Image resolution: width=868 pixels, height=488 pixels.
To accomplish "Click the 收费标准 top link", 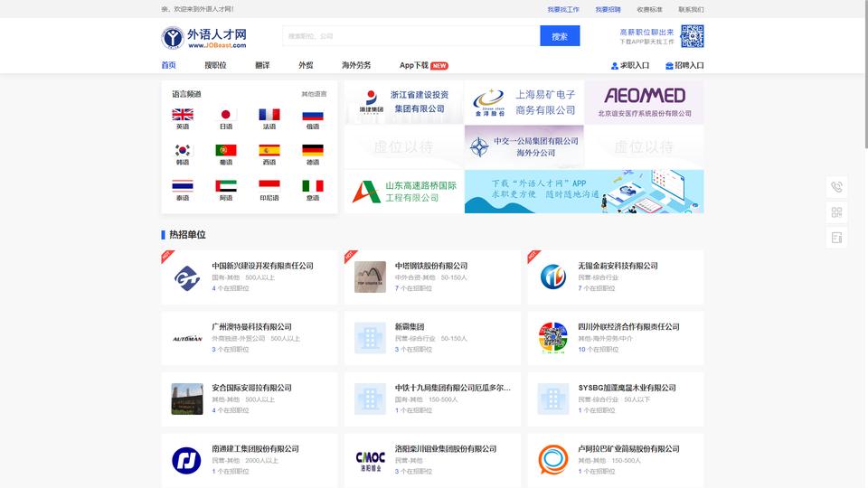I will (x=649, y=9).
